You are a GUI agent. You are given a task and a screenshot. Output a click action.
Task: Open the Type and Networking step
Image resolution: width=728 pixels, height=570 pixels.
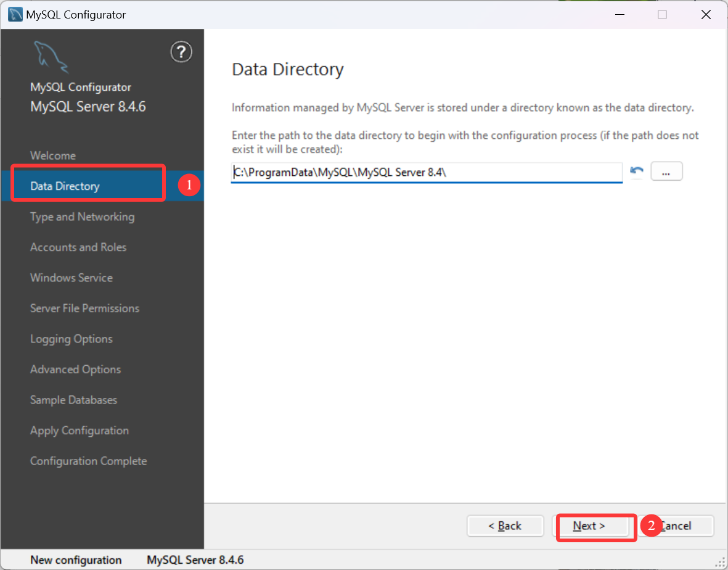tap(82, 217)
